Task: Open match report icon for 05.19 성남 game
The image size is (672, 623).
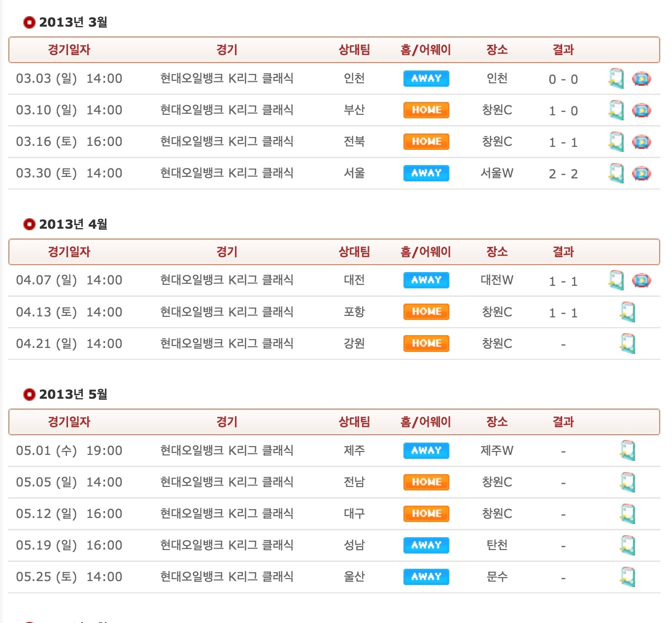Action: [x=628, y=545]
